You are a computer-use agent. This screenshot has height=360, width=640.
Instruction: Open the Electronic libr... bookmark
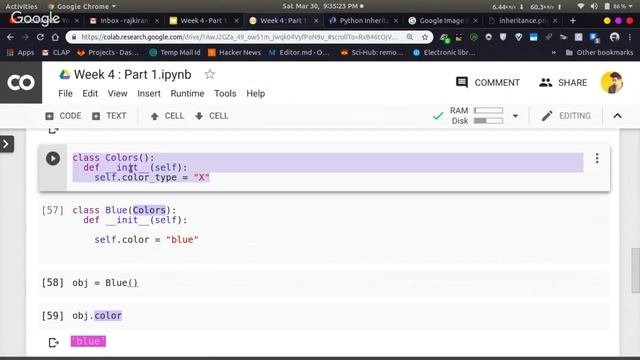444,52
